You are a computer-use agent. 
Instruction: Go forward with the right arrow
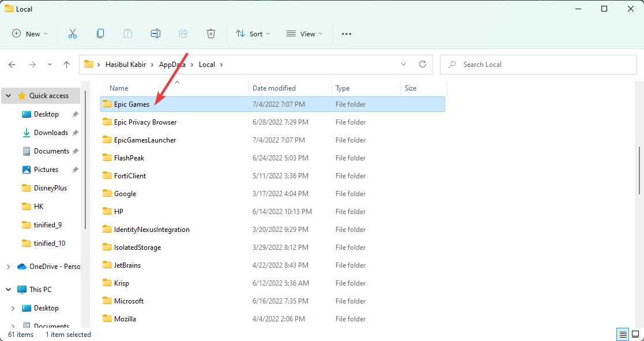[x=32, y=65]
